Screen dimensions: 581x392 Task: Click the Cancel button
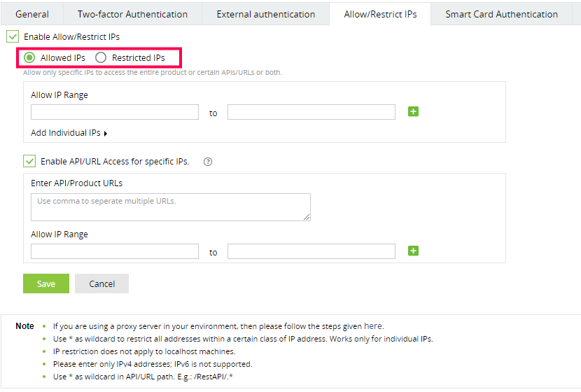[102, 283]
